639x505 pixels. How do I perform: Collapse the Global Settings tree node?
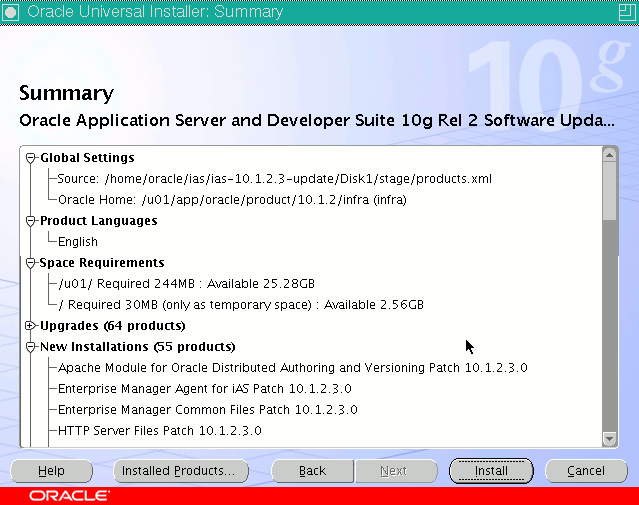30,158
